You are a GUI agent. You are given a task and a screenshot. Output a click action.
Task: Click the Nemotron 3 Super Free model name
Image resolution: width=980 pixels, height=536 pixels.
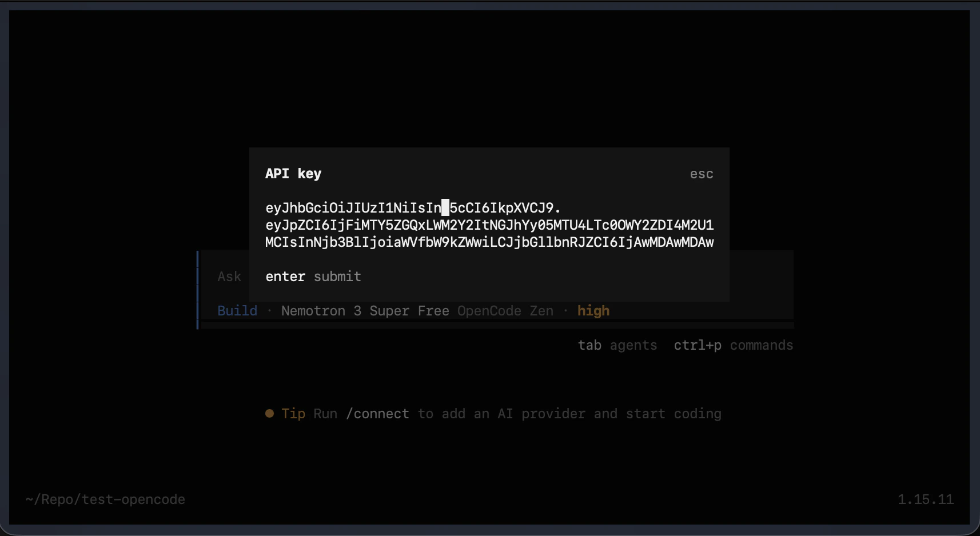(365, 311)
